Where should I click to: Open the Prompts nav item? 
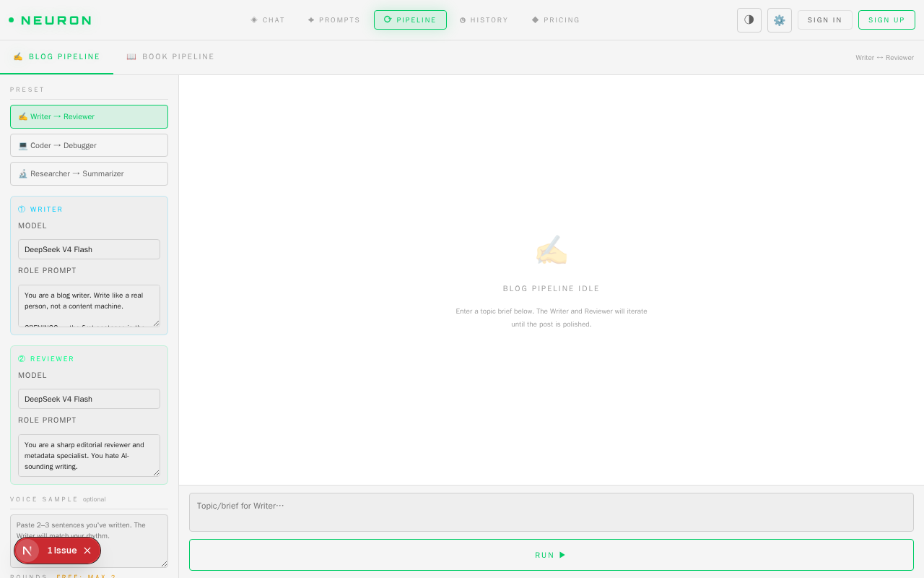[334, 20]
